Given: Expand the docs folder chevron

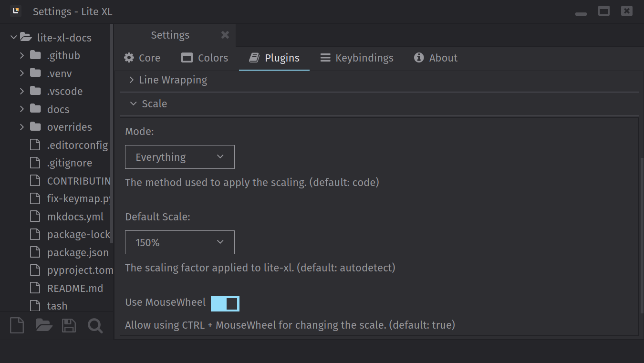Looking at the screenshot, I should point(22,109).
